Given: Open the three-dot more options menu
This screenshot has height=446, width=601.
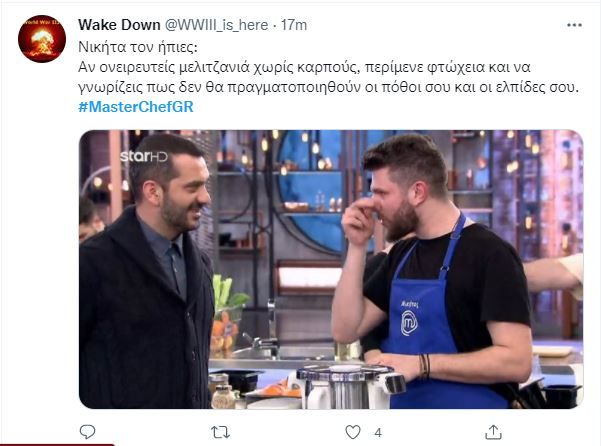Looking at the screenshot, I should pyautogui.click(x=574, y=25).
